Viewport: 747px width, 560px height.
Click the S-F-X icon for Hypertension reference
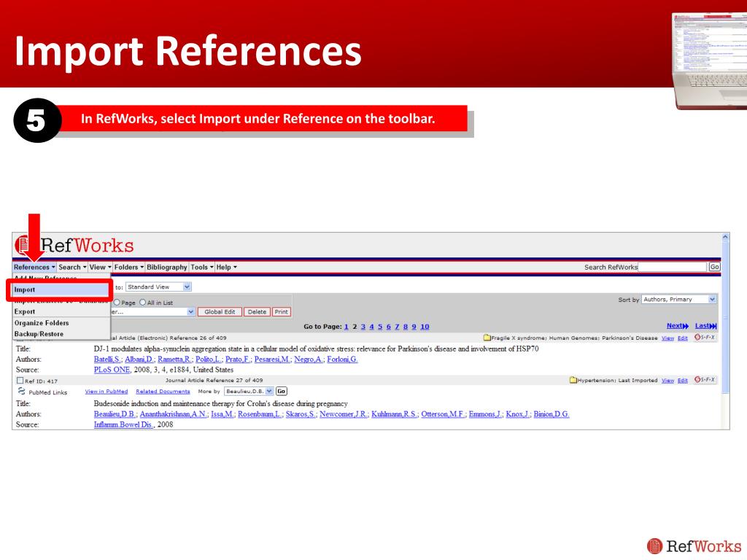click(705, 379)
